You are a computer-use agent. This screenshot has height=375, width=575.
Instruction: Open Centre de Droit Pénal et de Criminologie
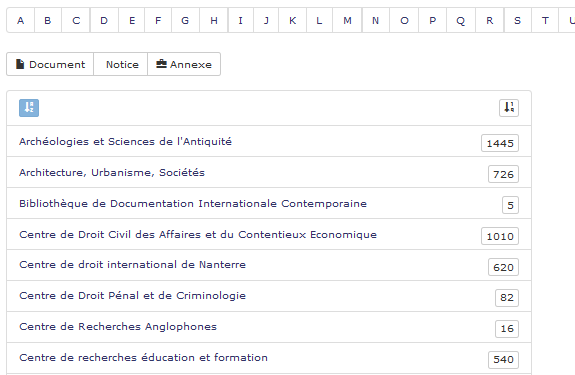click(x=132, y=295)
